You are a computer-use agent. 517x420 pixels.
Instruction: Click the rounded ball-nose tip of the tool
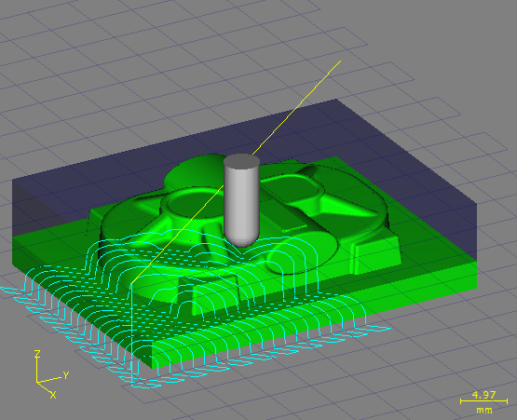241,240
